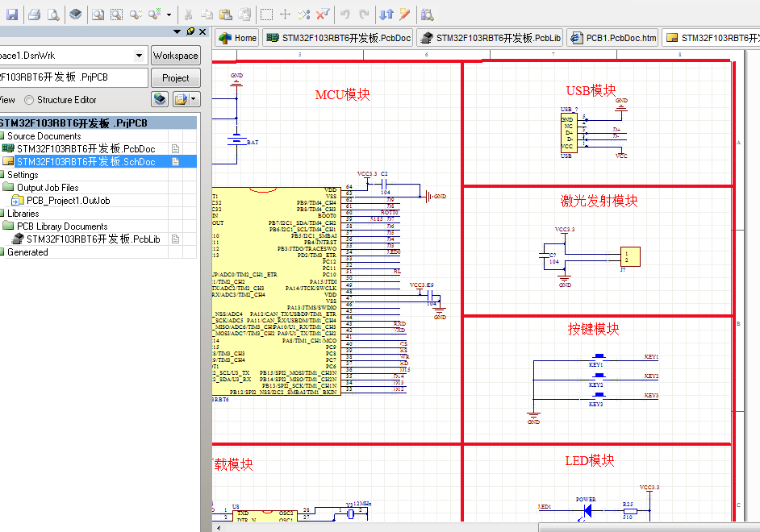
Task: Select PCB Library Documents folder
Action: [62, 227]
